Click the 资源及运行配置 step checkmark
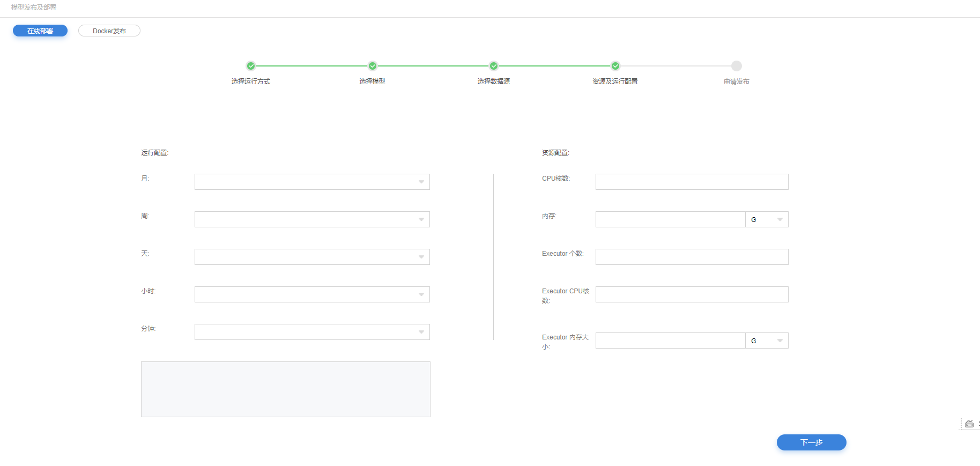 (615, 66)
